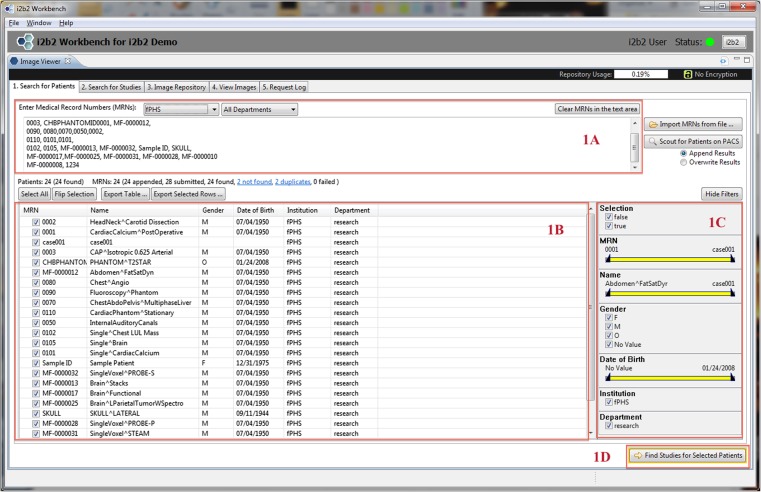This screenshot has height=492, width=761.
Task: Uncheck the 'false' Selection filter checkbox
Action: 610,217
